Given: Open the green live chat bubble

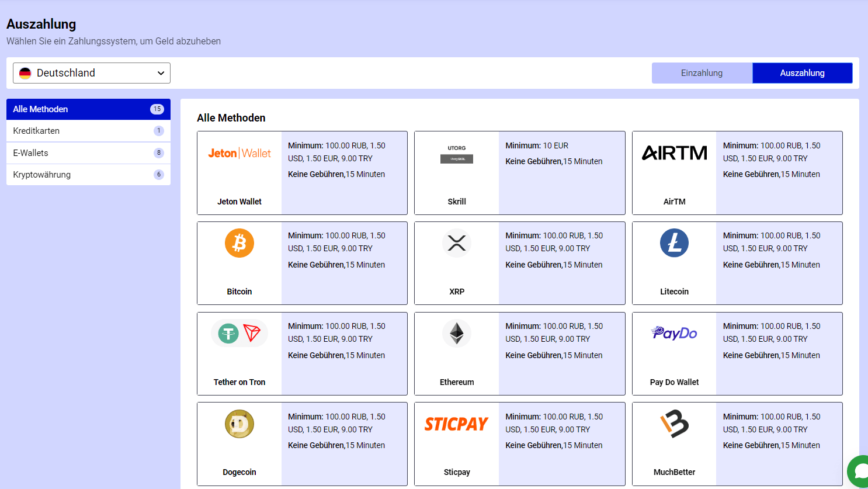Looking at the screenshot, I should 860,471.
